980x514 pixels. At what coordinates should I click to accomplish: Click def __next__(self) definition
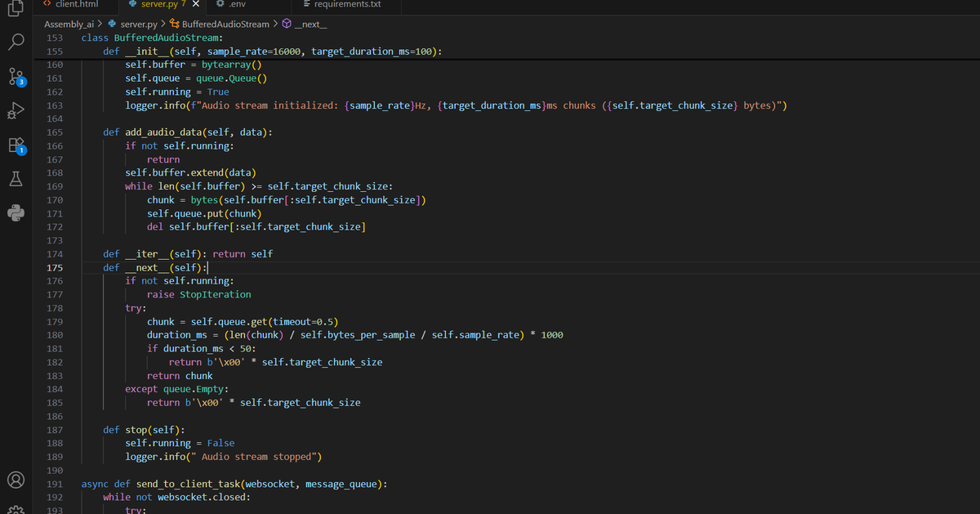coord(155,267)
